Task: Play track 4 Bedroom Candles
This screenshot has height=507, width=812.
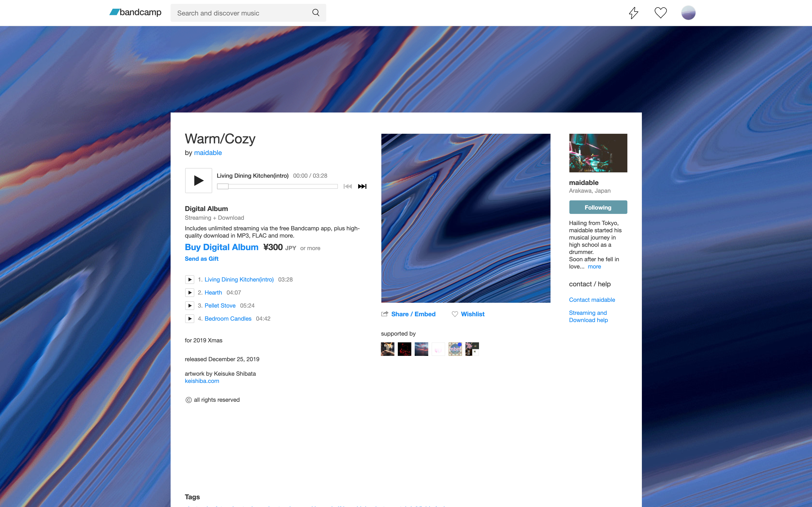Action: coord(189,319)
